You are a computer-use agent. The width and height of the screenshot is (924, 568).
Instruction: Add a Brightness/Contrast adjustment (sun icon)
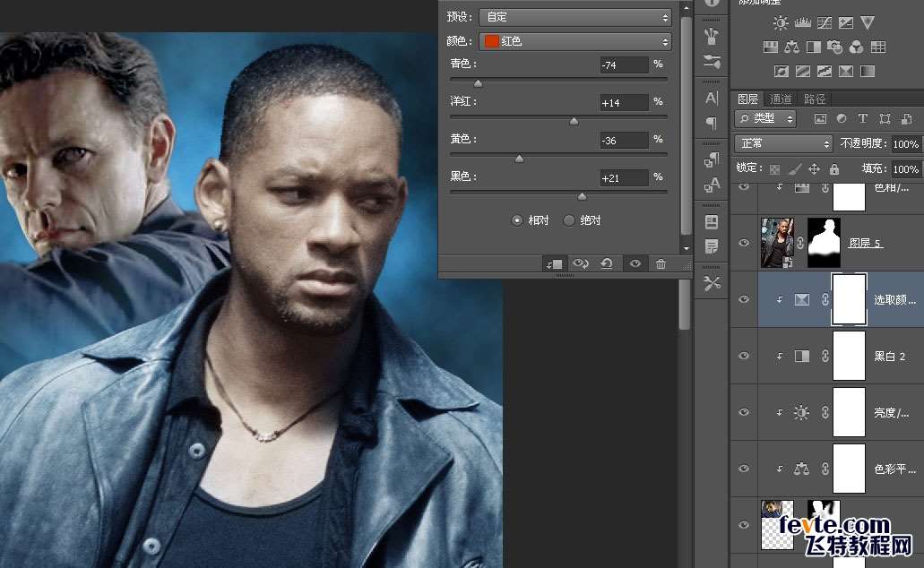pos(781,23)
